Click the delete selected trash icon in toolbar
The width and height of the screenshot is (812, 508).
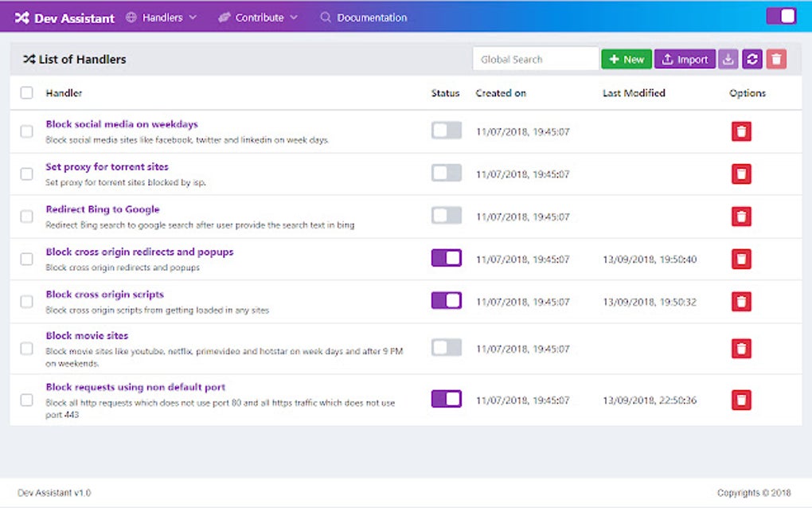point(776,59)
